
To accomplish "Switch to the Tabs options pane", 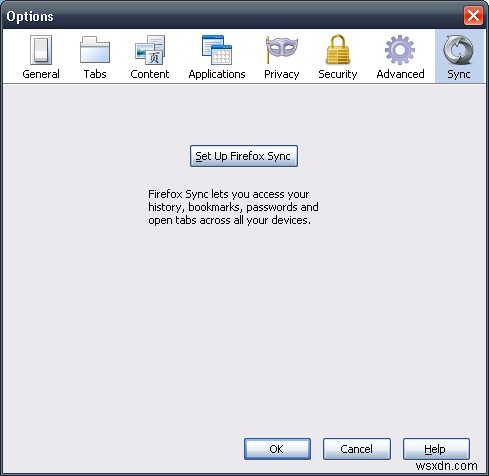I will pyautogui.click(x=95, y=57).
